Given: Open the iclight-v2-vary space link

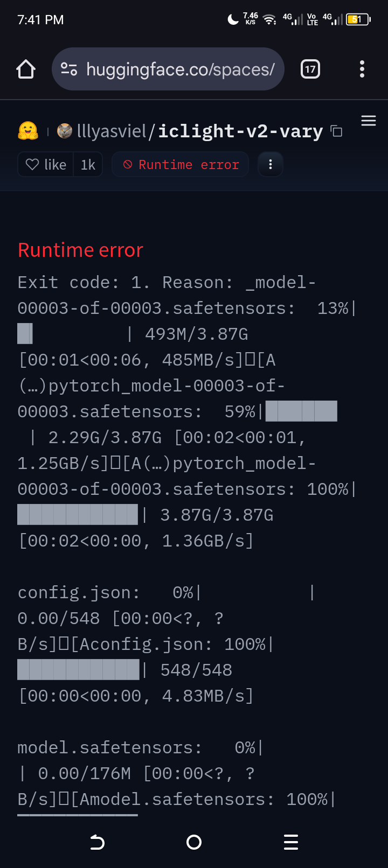Looking at the screenshot, I should (x=240, y=131).
